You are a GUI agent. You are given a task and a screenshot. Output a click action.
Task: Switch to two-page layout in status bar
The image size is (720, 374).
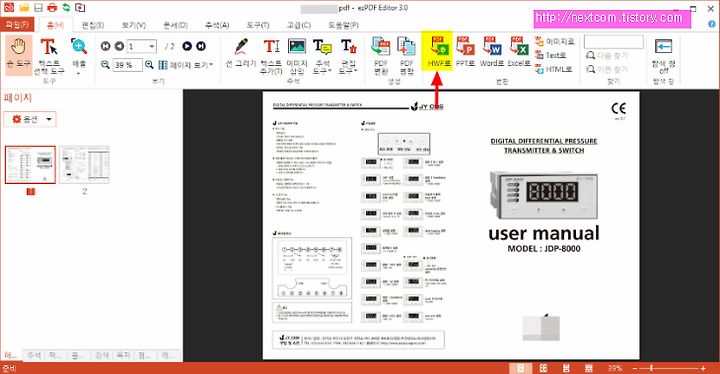point(543,368)
